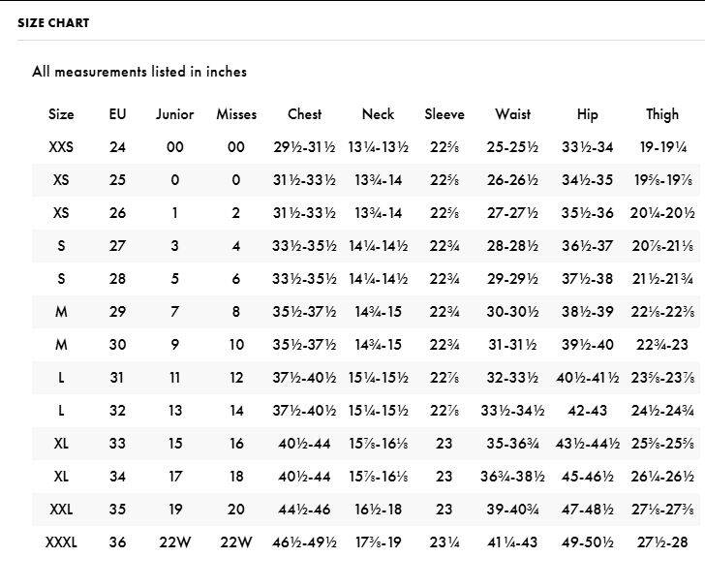Select the Size column header

[61, 114]
